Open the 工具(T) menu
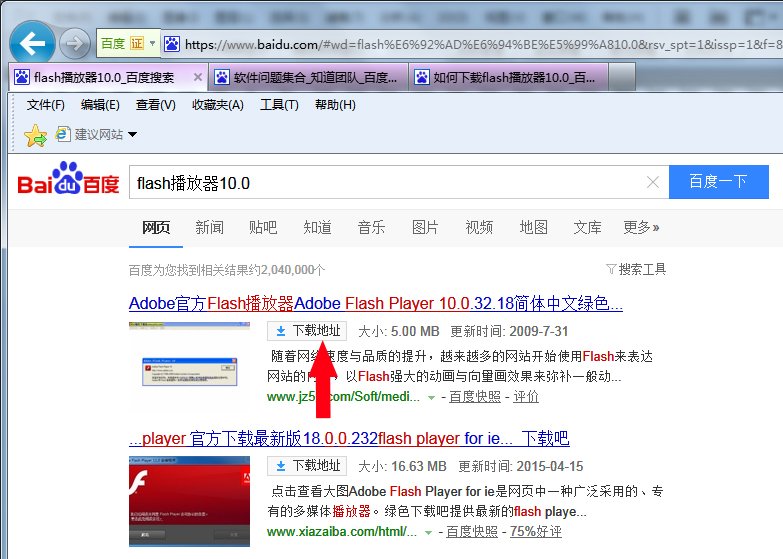Screen dimensions: 783x559 click(279, 105)
